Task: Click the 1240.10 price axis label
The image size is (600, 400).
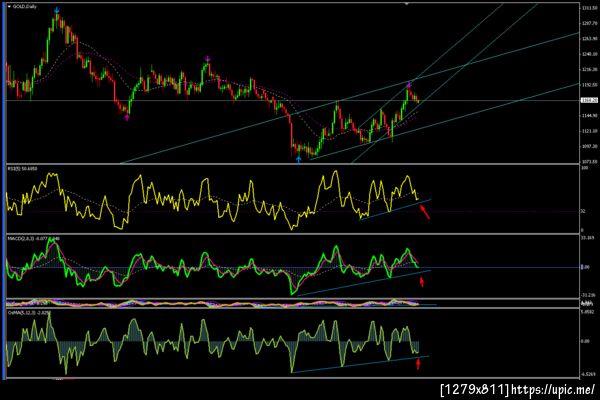Action: tap(590, 54)
